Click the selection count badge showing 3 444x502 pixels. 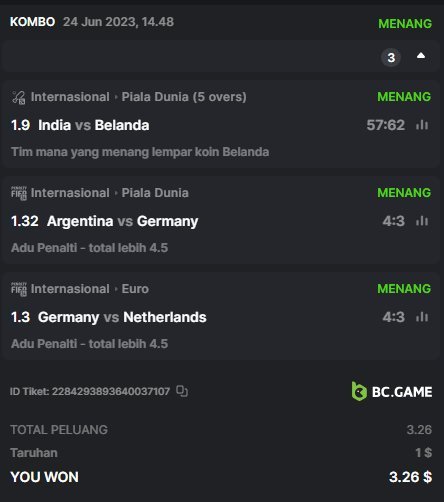click(x=391, y=58)
